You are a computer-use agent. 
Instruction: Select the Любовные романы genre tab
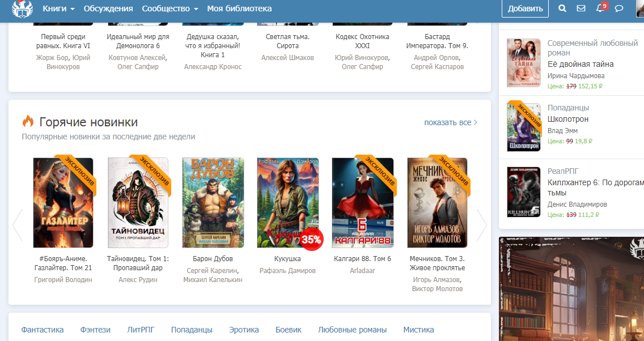(353, 330)
